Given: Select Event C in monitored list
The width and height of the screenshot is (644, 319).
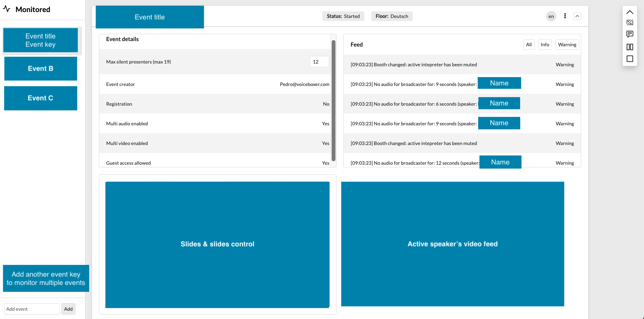Looking at the screenshot, I should pyautogui.click(x=41, y=98).
